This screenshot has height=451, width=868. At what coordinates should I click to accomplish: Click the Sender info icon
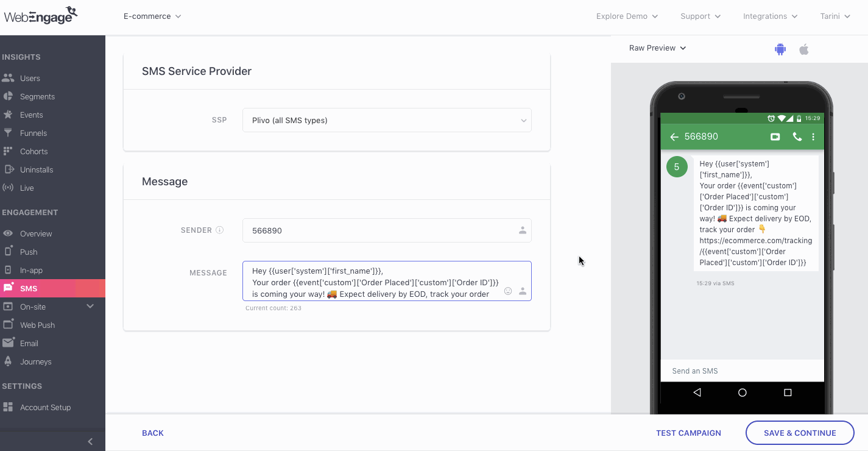[x=220, y=230]
